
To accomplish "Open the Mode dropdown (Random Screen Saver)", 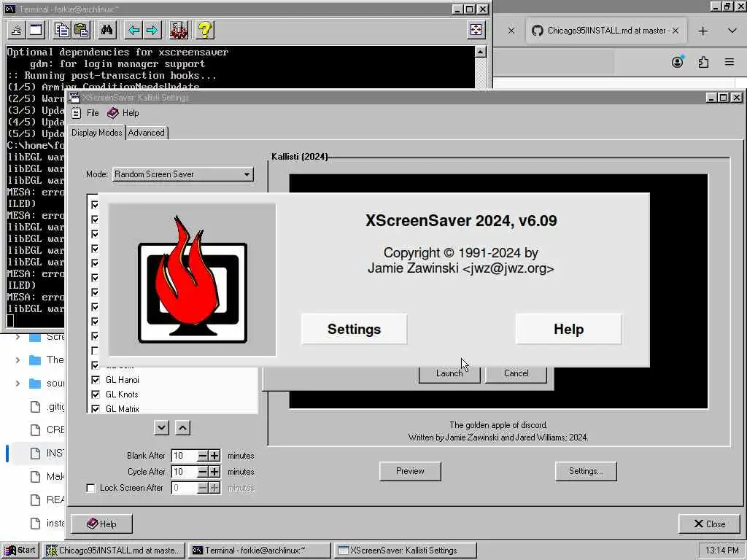I will (183, 174).
